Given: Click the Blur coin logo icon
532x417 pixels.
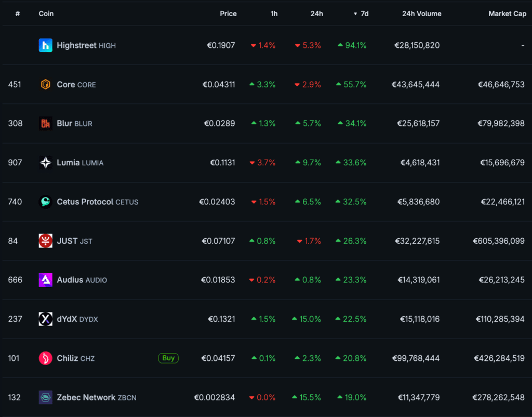Looking at the screenshot, I should (x=46, y=123).
